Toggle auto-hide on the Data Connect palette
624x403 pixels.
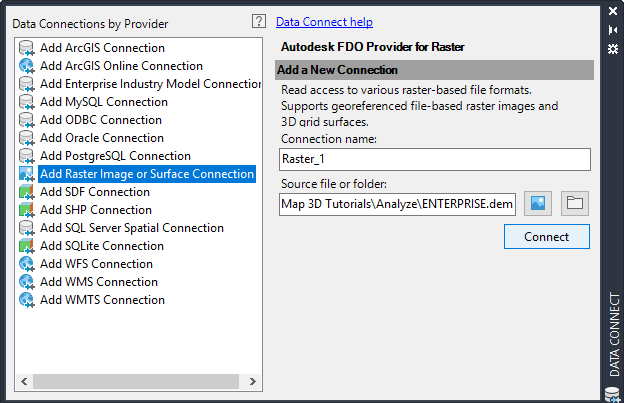point(612,29)
